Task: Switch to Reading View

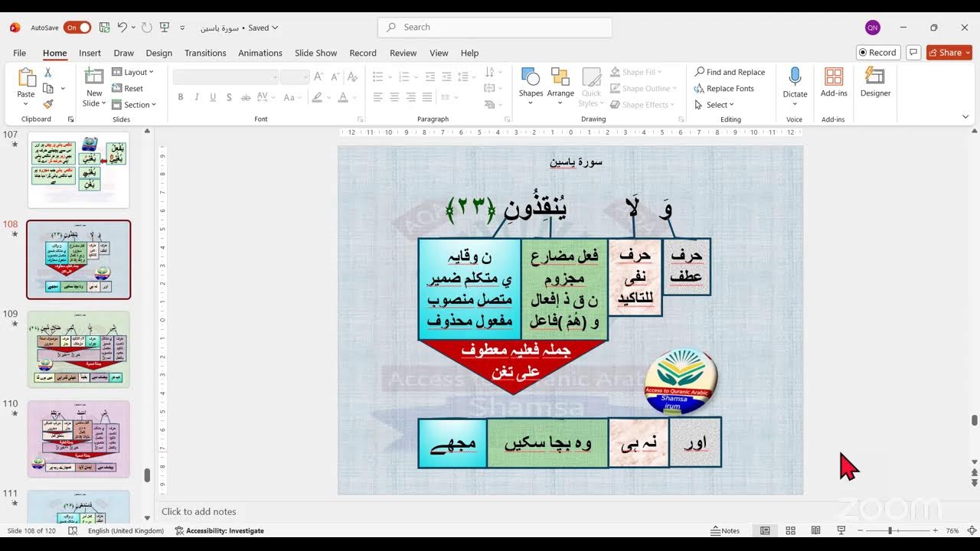Action: tap(816, 530)
